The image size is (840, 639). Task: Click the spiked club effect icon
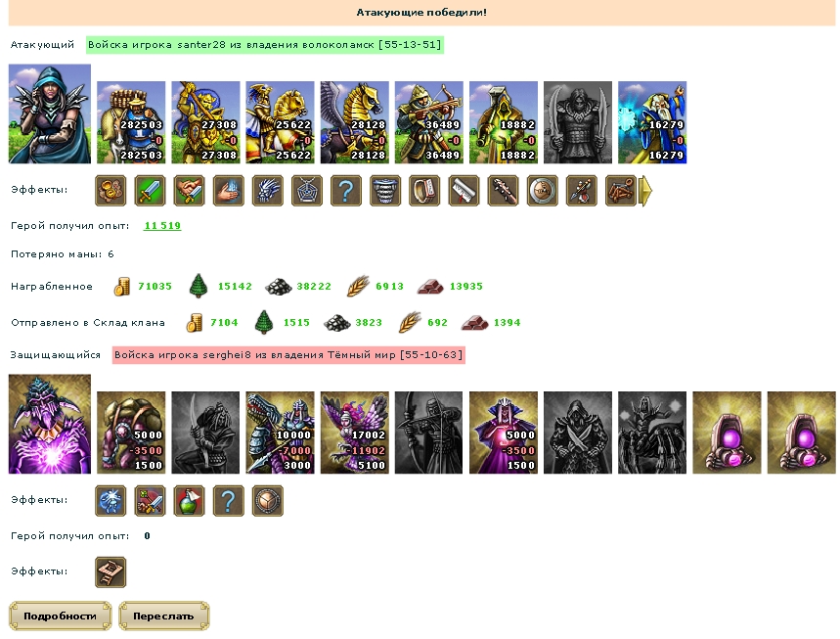click(503, 191)
